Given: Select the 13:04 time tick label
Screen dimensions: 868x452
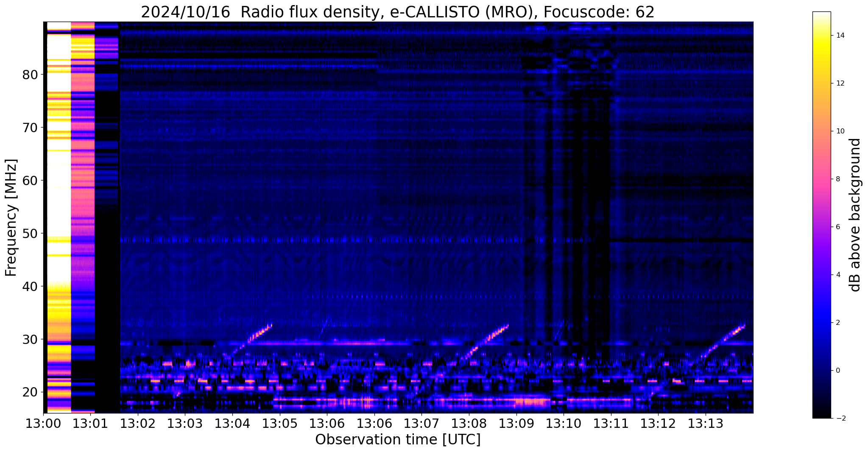Looking at the screenshot, I should coord(232,424).
